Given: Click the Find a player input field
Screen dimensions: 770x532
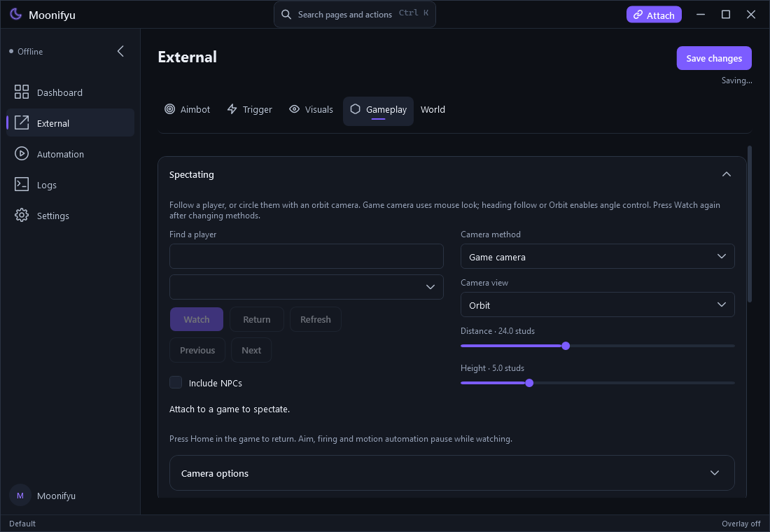Looking at the screenshot, I should click(x=307, y=256).
